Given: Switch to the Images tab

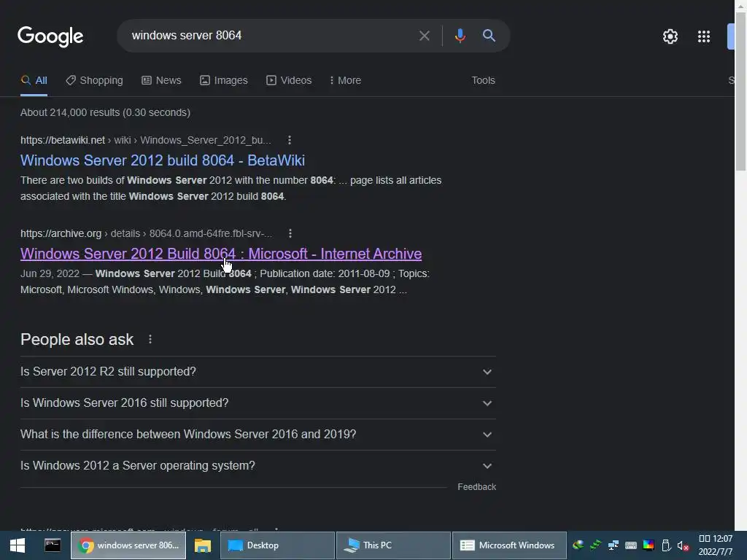Looking at the screenshot, I should click(224, 80).
